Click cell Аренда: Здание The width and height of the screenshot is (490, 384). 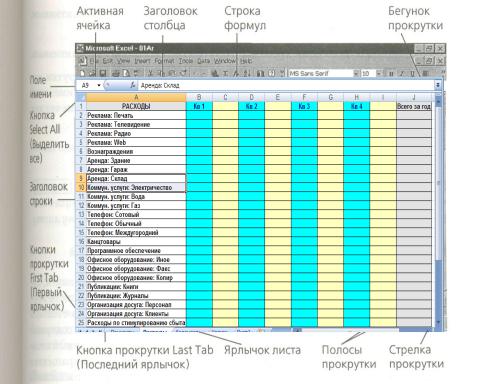(x=136, y=160)
